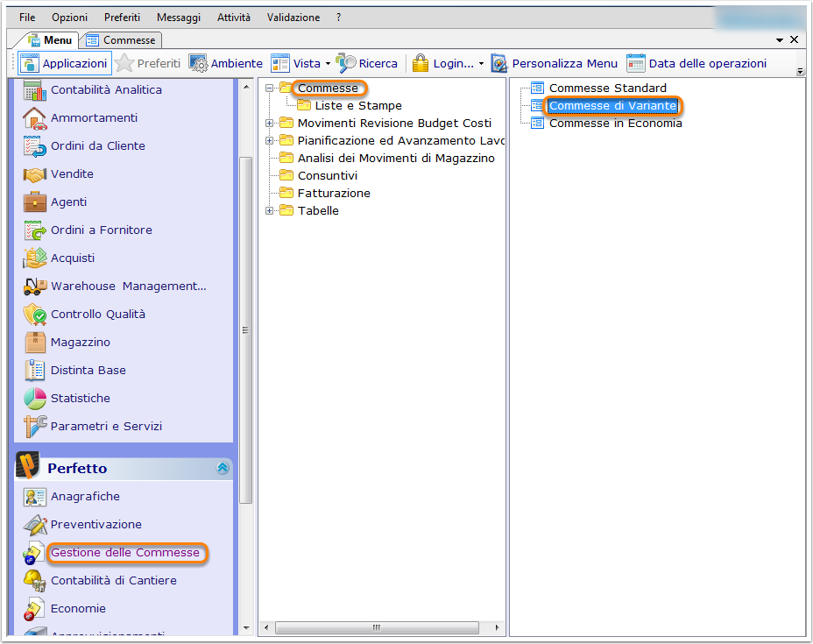Click the sidebar vertical scrollbar thumb
Viewport: 813px width, 644px height.
246,329
